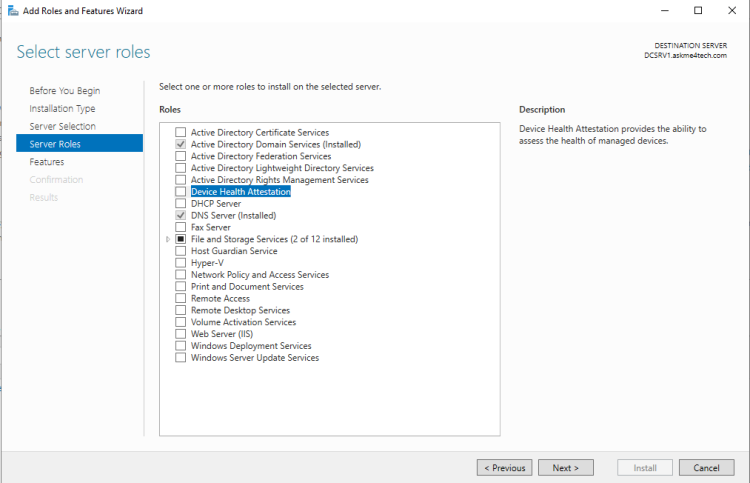Tick Remote Desktop Services checkbox

(x=180, y=310)
